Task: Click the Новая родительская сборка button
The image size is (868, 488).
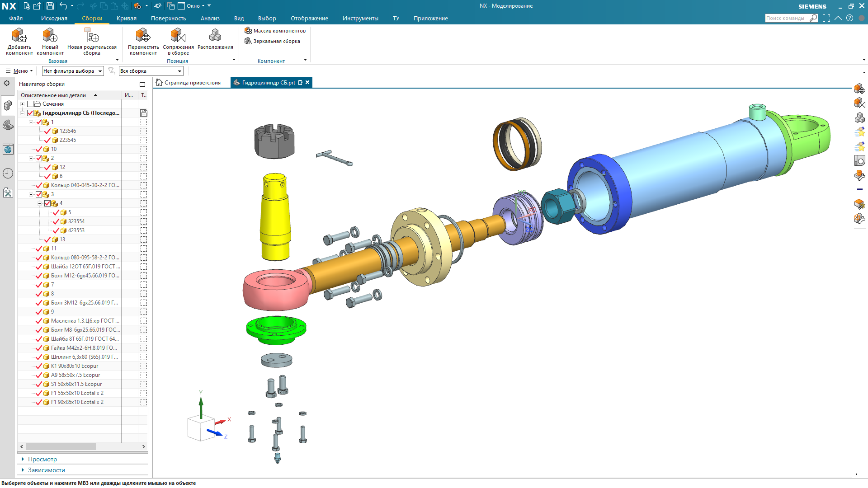Action: tap(92, 36)
